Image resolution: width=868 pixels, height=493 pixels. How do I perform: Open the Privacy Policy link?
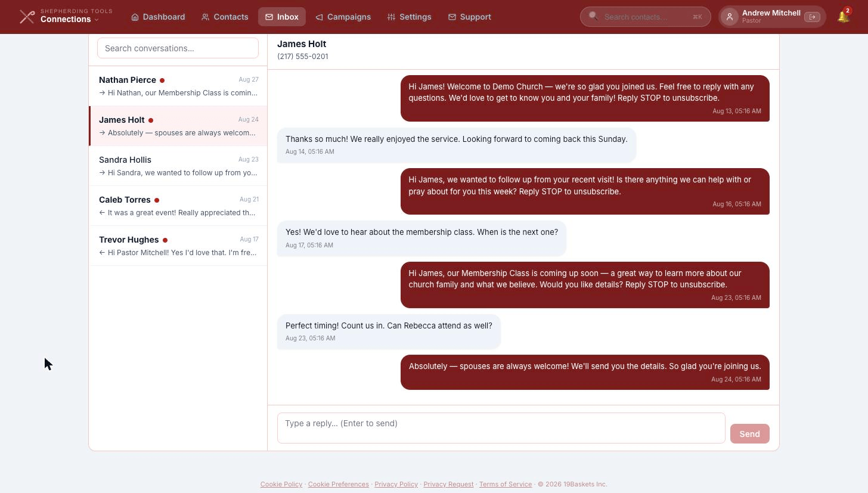point(396,484)
